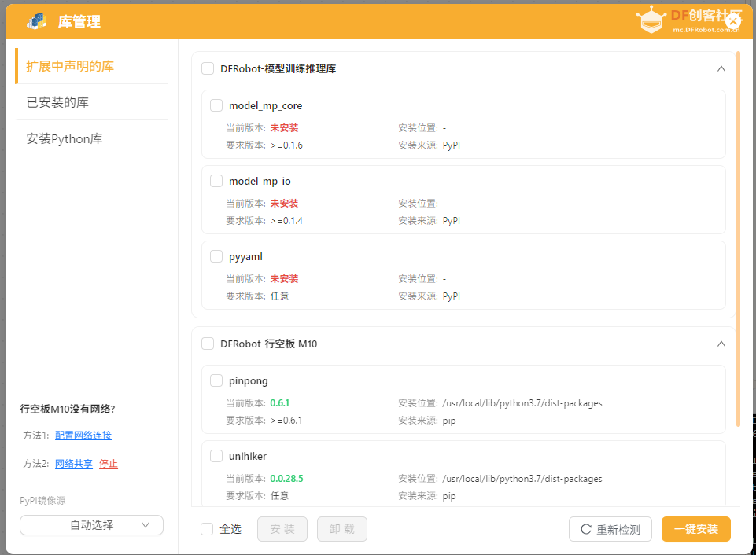The image size is (756, 555).
Task: Switch to 已安装的库 tab
Action: [x=91, y=102]
